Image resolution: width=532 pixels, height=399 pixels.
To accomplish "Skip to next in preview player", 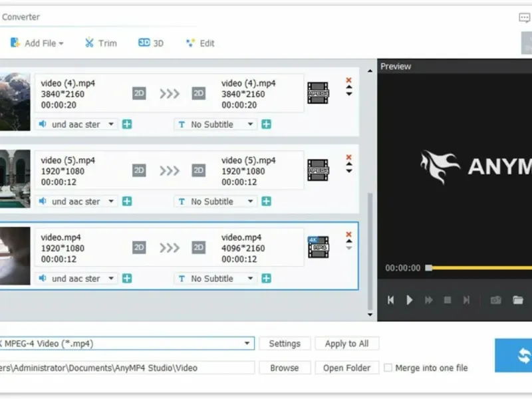I will (467, 300).
